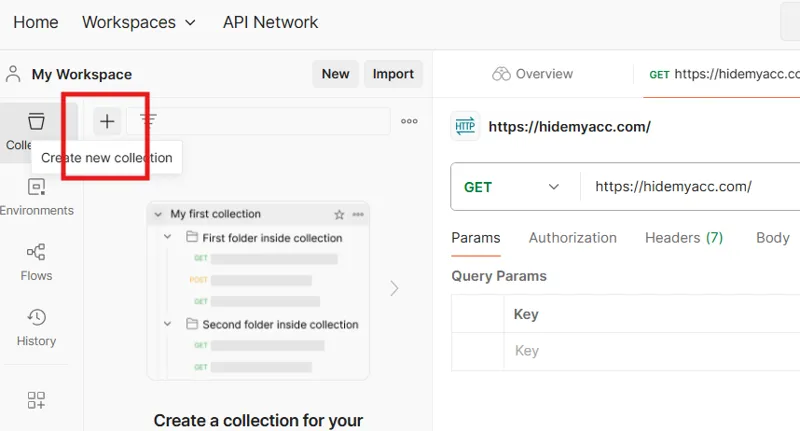Click the star icon on My first collection
Viewport: 800px width, 431px height.
tap(339, 214)
